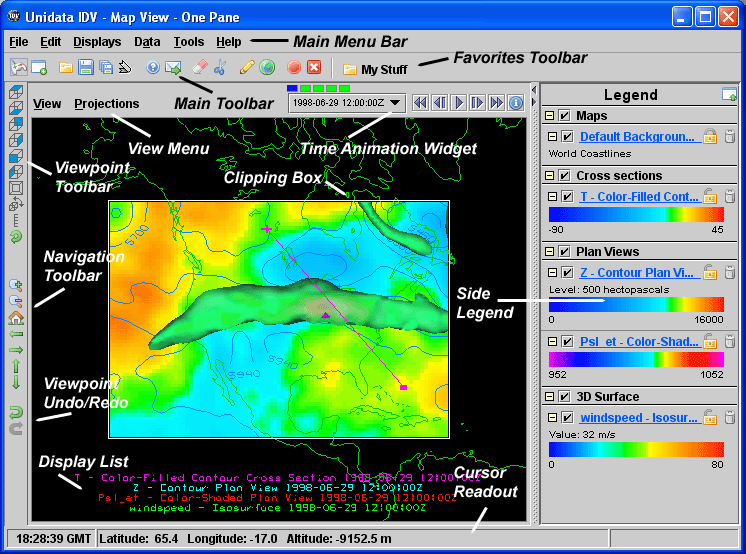Image resolution: width=746 pixels, height=554 pixels.
Task: Click the green viewpoint undo arrow
Action: coord(16,410)
